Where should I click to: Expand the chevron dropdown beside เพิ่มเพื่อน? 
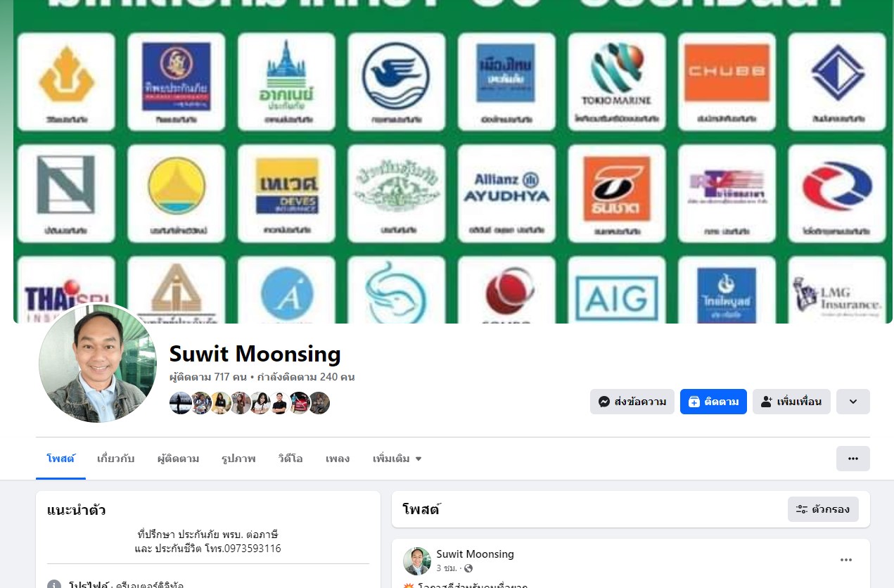click(x=853, y=402)
